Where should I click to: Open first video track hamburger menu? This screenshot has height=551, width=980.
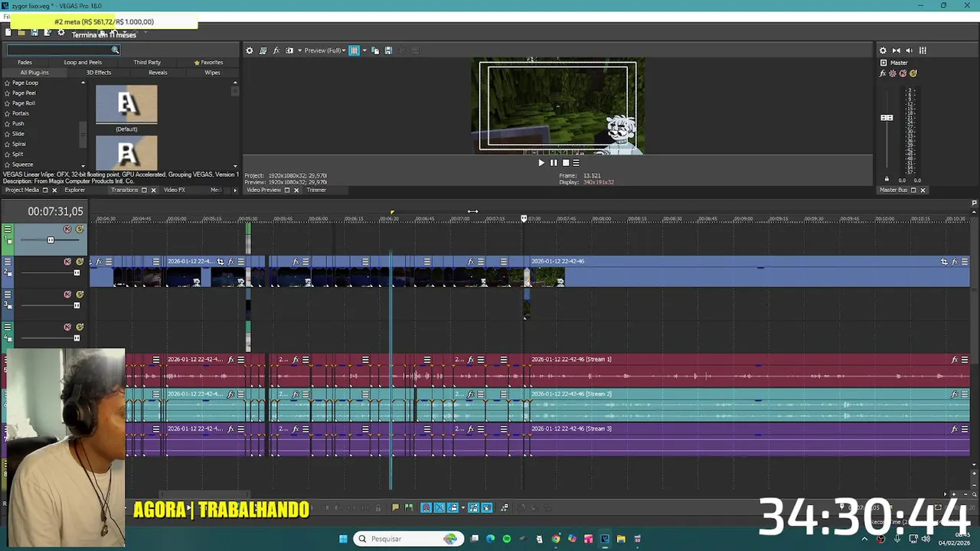8,229
